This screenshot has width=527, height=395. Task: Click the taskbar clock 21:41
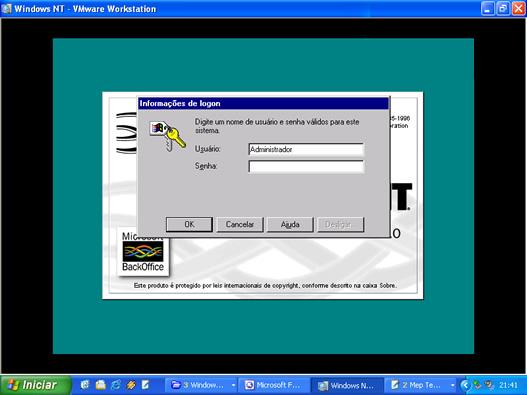click(509, 385)
